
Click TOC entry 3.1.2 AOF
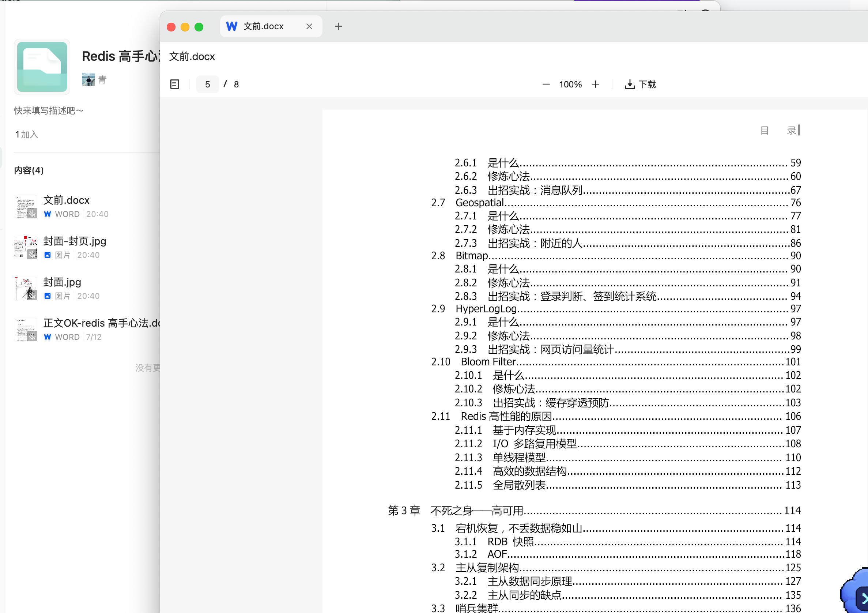(627, 554)
